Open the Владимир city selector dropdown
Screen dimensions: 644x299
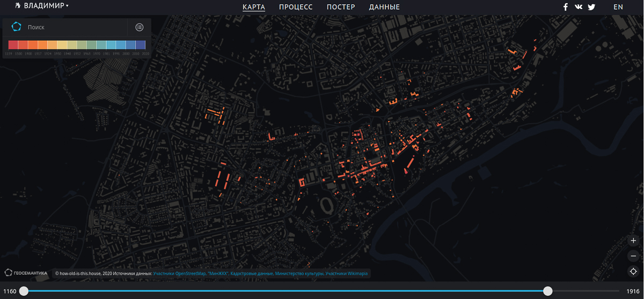[46, 6]
